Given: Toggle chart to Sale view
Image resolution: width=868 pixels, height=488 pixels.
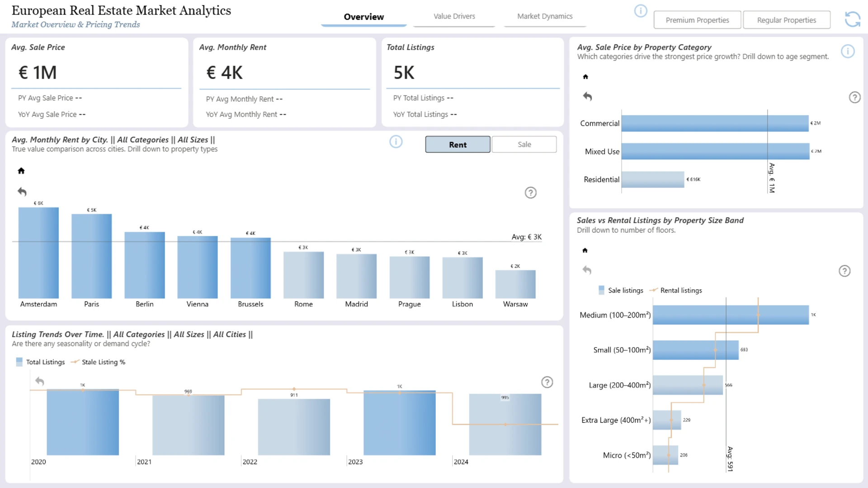Looking at the screenshot, I should pyautogui.click(x=524, y=145).
